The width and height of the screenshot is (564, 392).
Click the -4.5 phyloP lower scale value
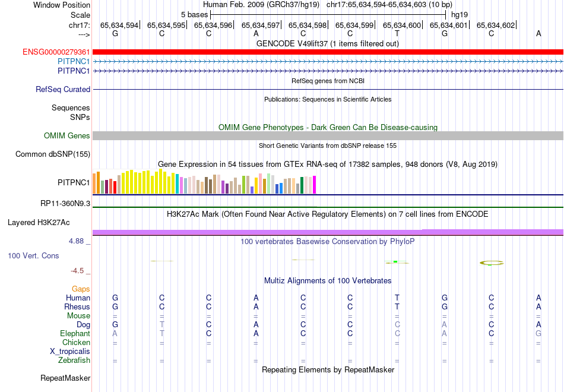point(77,271)
